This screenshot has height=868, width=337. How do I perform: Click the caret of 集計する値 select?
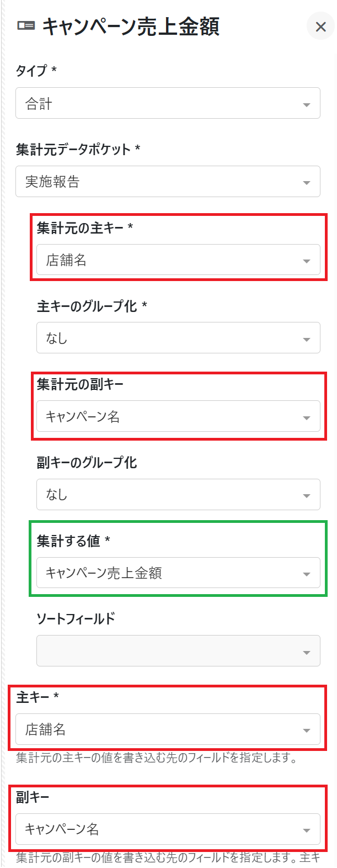coord(307,574)
